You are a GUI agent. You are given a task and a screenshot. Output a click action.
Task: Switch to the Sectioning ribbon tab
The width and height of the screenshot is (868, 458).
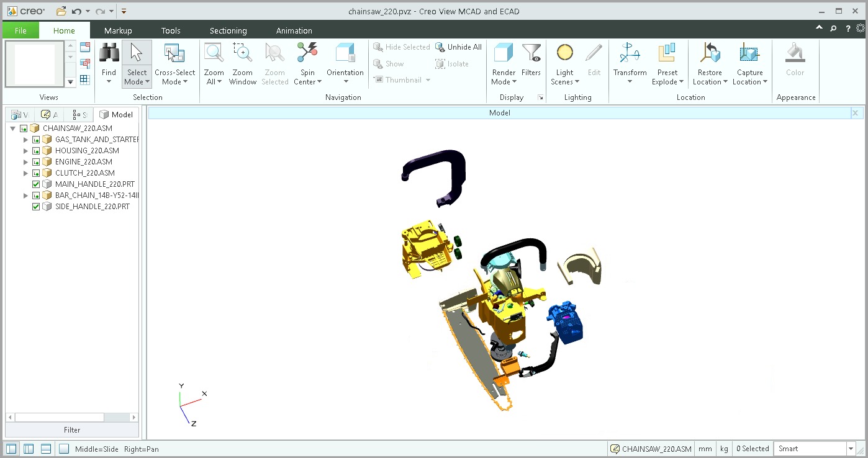pos(228,30)
